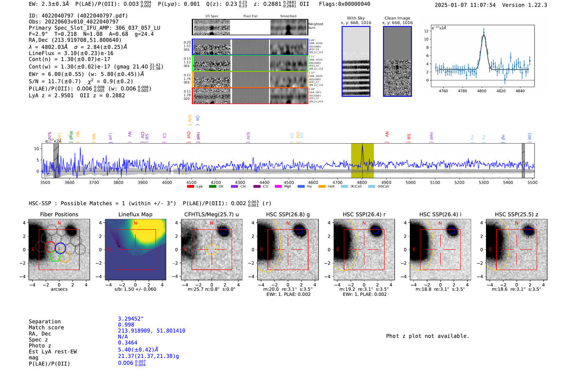Click the Primary Spec_Slot_IFU_AMP line
The width and height of the screenshot is (576, 392).
95,28
